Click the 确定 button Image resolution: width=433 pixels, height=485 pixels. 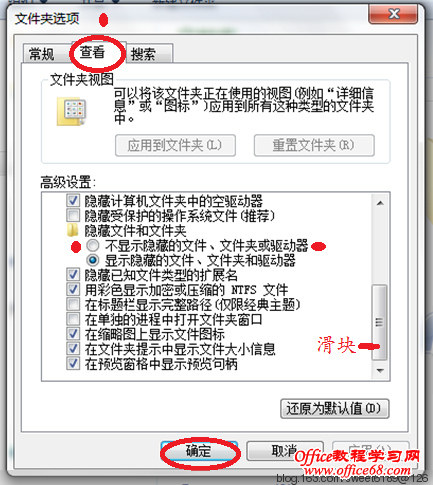[x=199, y=451]
